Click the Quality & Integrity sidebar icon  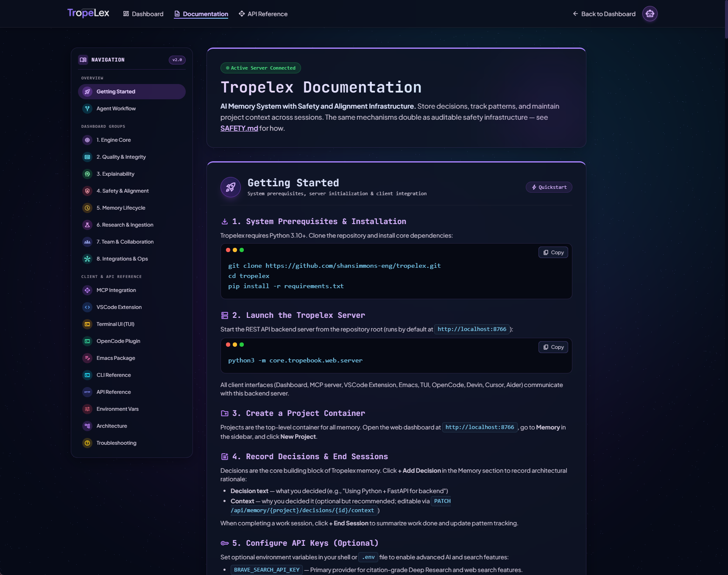(87, 157)
